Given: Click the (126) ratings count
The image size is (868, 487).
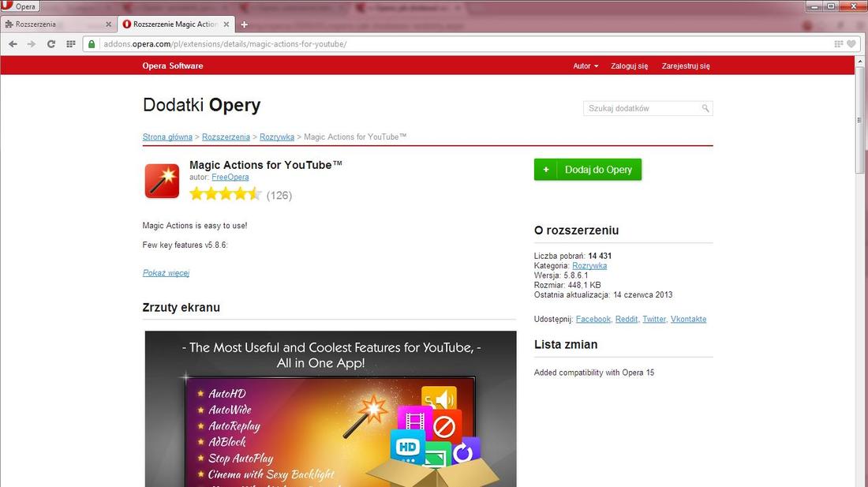Looking at the screenshot, I should click(x=279, y=196).
